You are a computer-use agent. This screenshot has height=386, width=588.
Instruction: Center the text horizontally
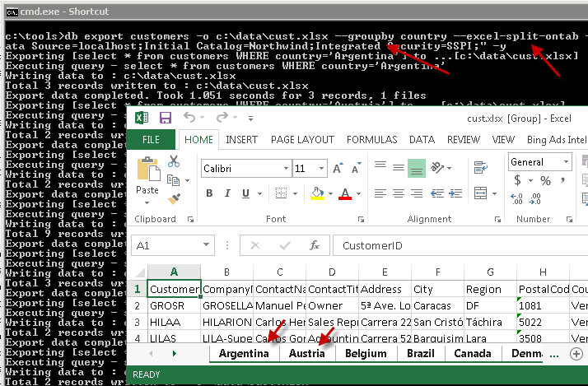click(x=399, y=193)
